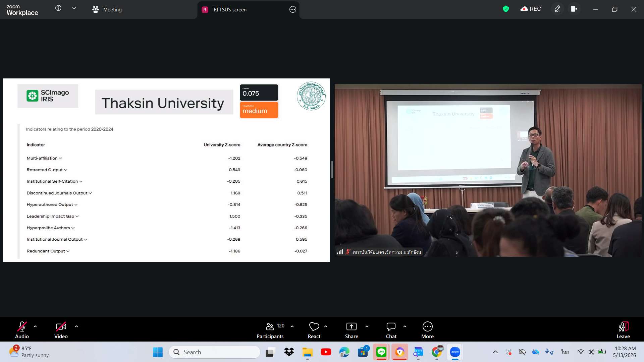
Task: Expand the Share options caret
Action: click(367, 326)
